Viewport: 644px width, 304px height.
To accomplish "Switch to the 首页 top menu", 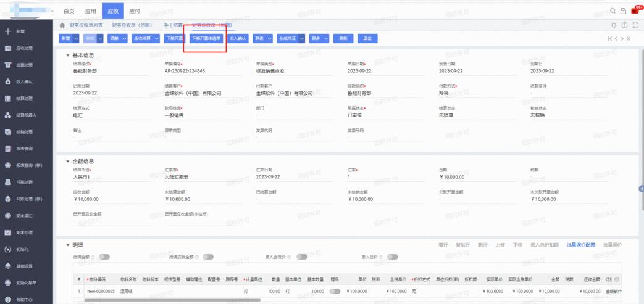I will [69, 11].
